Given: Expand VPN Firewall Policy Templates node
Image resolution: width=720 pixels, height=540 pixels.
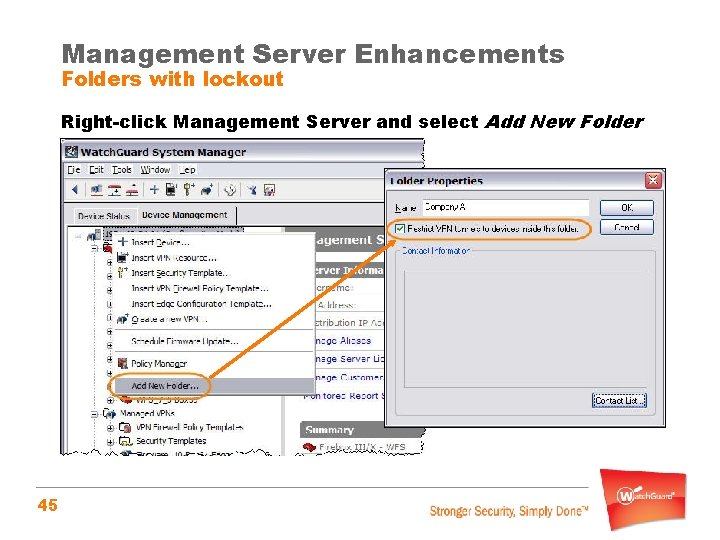Looking at the screenshot, I should click(110, 428).
